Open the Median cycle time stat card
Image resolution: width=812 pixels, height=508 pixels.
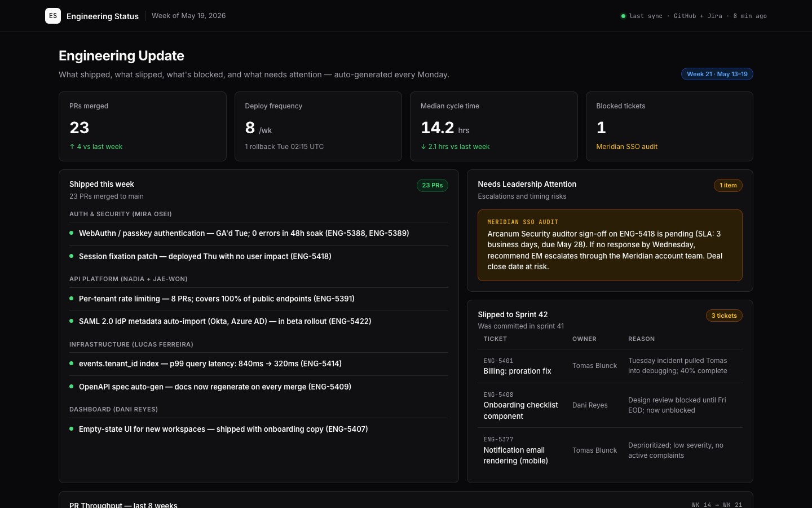coord(494,126)
